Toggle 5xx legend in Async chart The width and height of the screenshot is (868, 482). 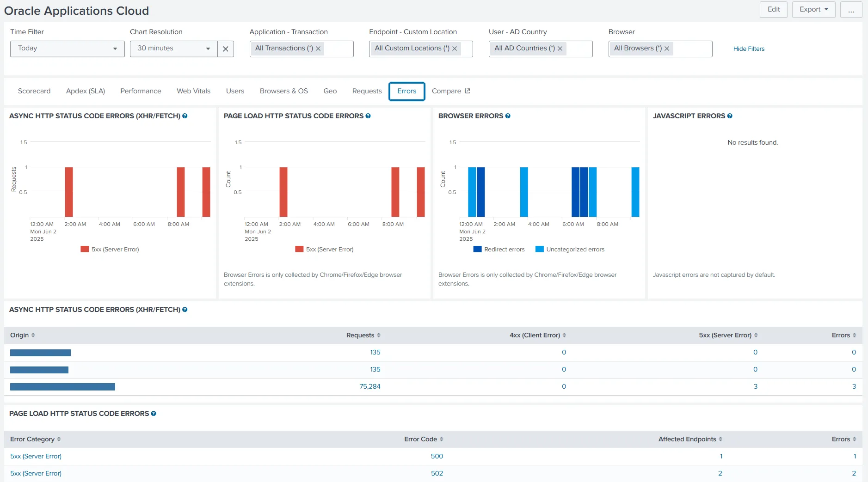tap(110, 250)
